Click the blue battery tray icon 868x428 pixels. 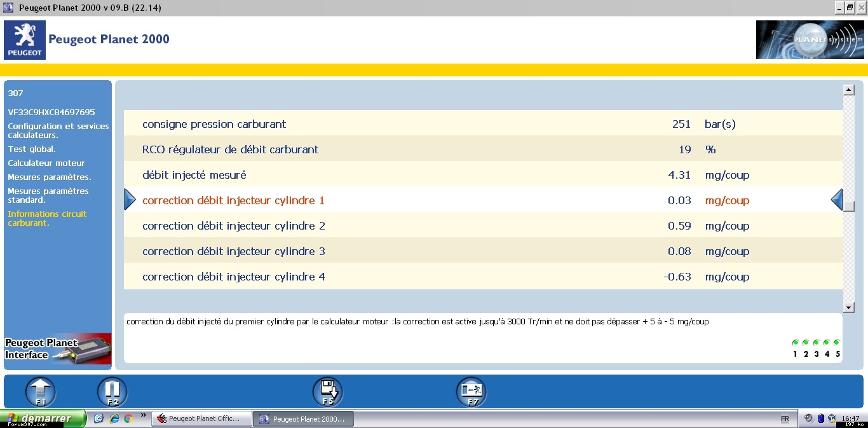coord(820,418)
